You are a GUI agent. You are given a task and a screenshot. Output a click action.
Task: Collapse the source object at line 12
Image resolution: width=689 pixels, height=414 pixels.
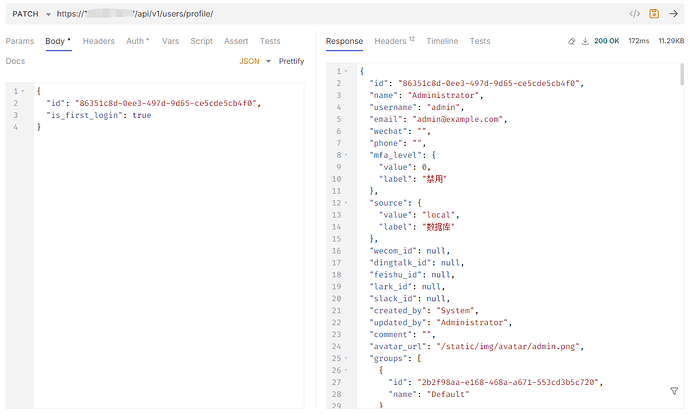pos(346,203)
